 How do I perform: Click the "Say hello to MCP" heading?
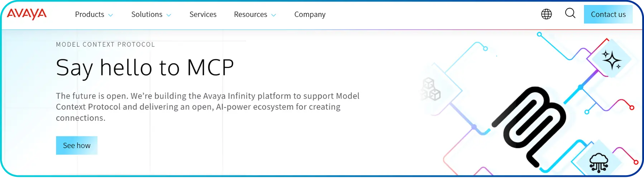[x=145, y=68]
